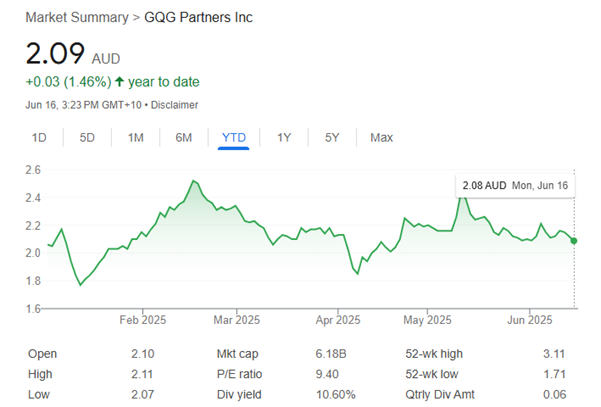The width and height of the screenshot is (601, 407).
Task: Select the 1D time range tab
Action: pos(39,137)
